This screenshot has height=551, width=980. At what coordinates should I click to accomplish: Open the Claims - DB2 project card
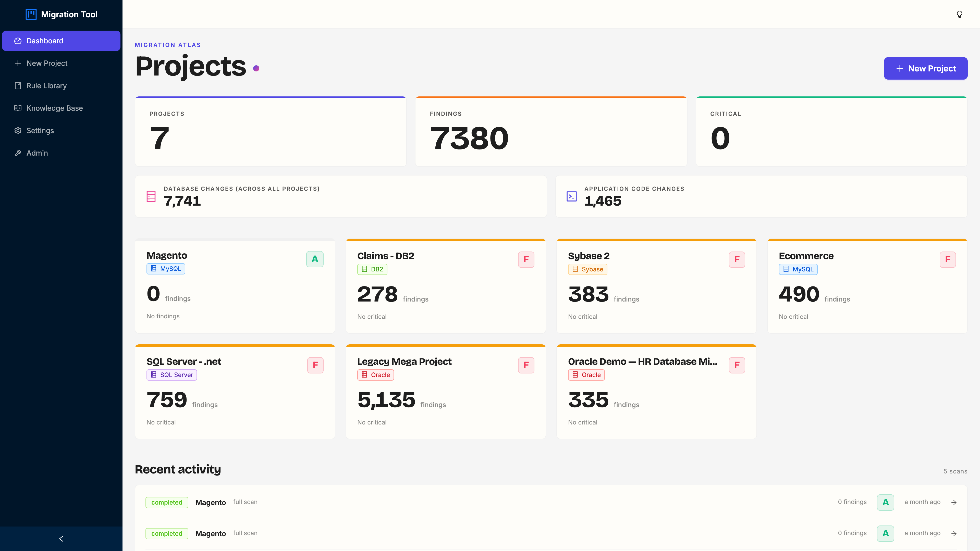click(446, 286)
